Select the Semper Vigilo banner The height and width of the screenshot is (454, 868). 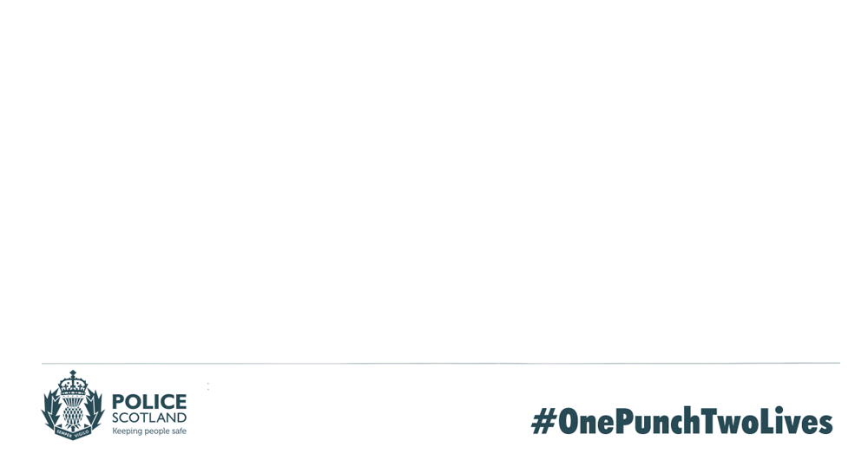(73, 433)
